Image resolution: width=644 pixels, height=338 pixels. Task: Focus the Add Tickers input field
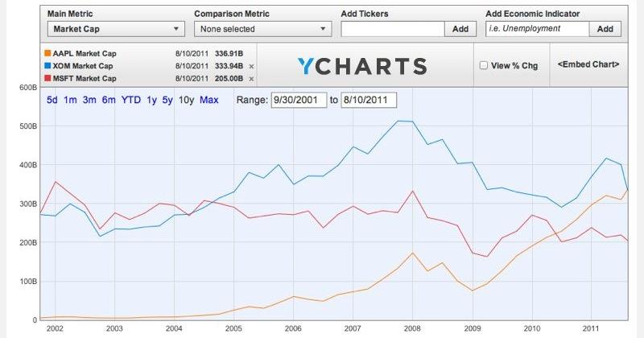[393, 29]
